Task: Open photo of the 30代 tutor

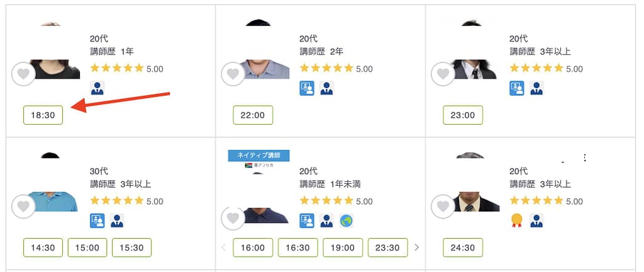Action: tap(53, 189)
